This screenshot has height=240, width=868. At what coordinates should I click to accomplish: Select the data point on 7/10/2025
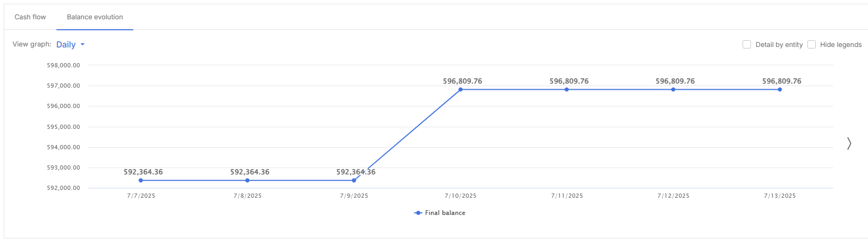tap(460, 90)
